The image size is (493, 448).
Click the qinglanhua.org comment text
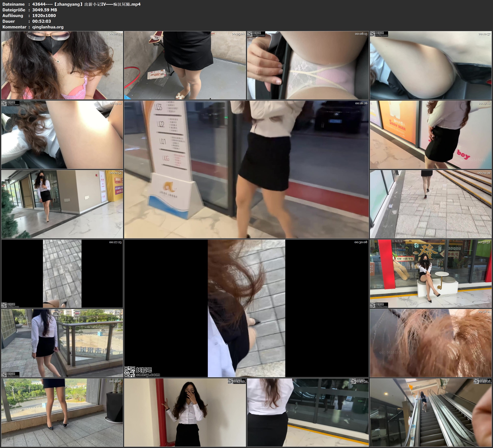pos(48,27)
